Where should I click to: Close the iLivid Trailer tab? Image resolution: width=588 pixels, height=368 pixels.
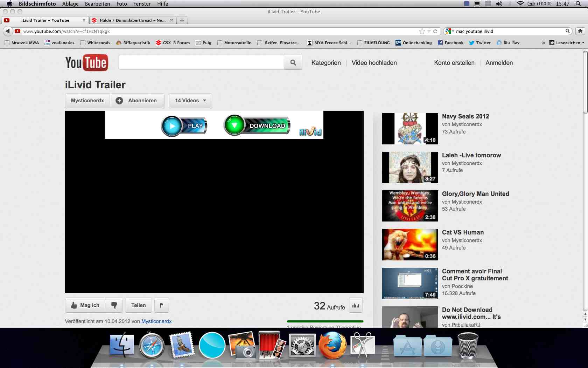(84, 20)
